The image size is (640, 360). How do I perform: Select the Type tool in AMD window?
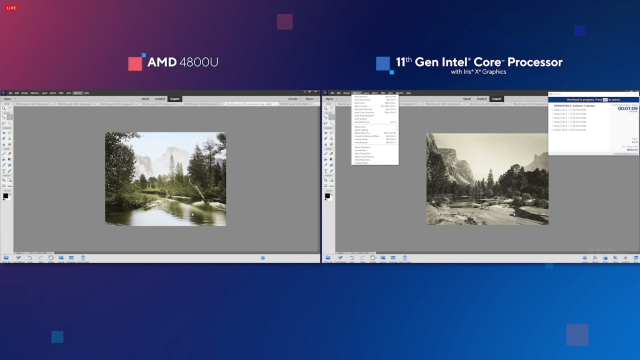4,171
